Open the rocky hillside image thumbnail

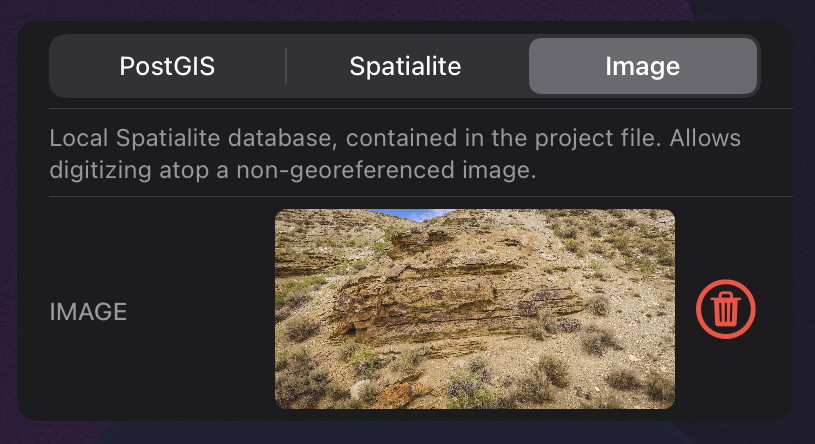[474, 308]
